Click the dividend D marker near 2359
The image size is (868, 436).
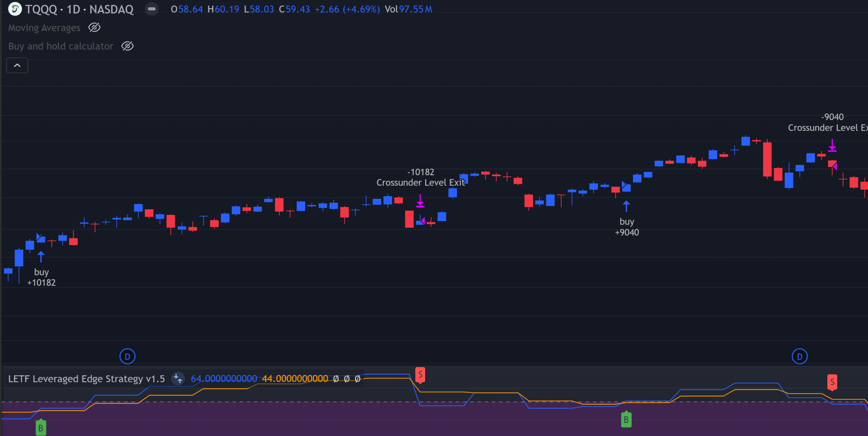pyautogui.click(x=800, y=356)
